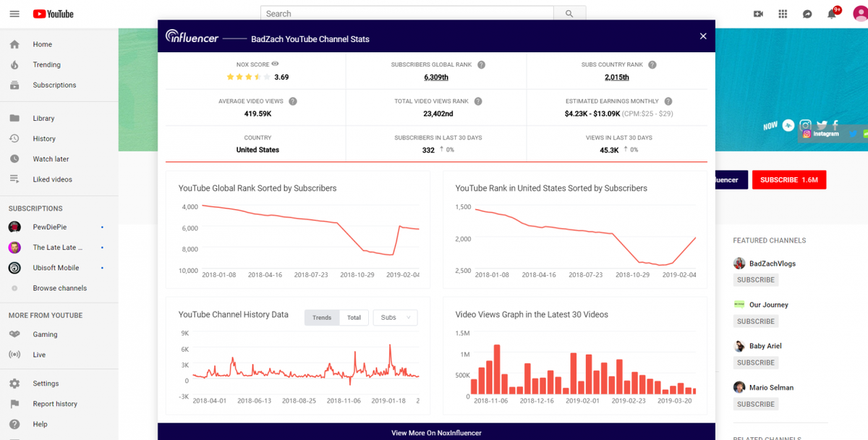This screenshot has width=868, height=440.
Task: Open the NOX SCORE help tooltip icon
Action: (275, 64)
